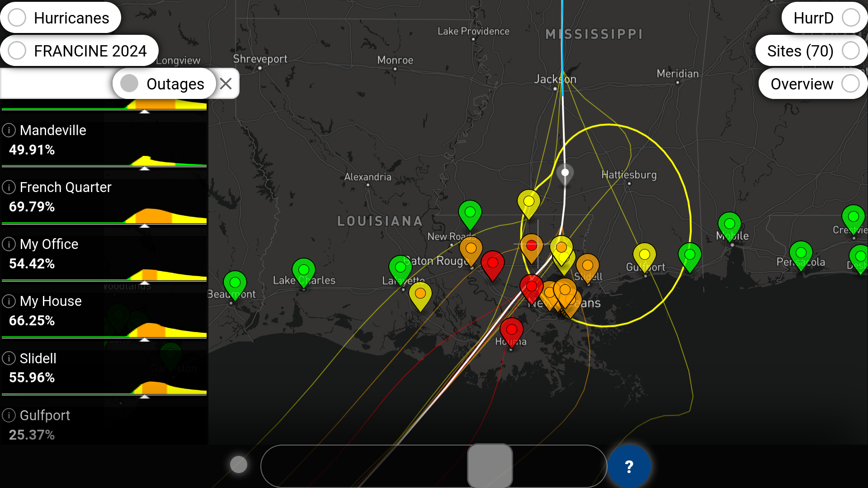Click the Jackson city label

tap(555, 79)
